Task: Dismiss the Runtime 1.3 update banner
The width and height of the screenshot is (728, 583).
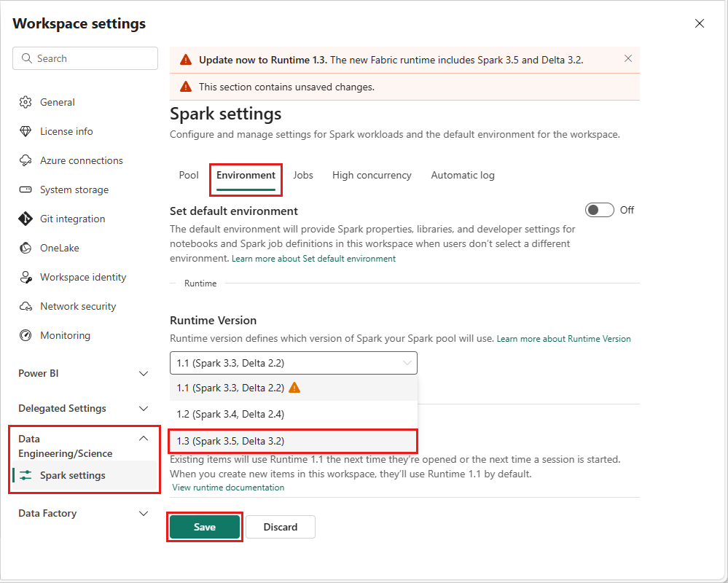Action: pos(628,58)
